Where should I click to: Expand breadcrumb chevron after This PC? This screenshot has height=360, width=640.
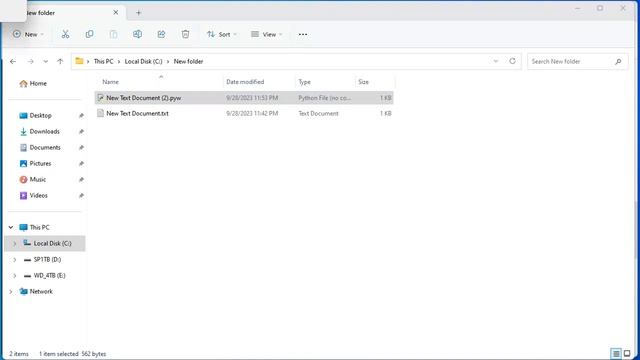pyautogui.click(x=119, y=62)
